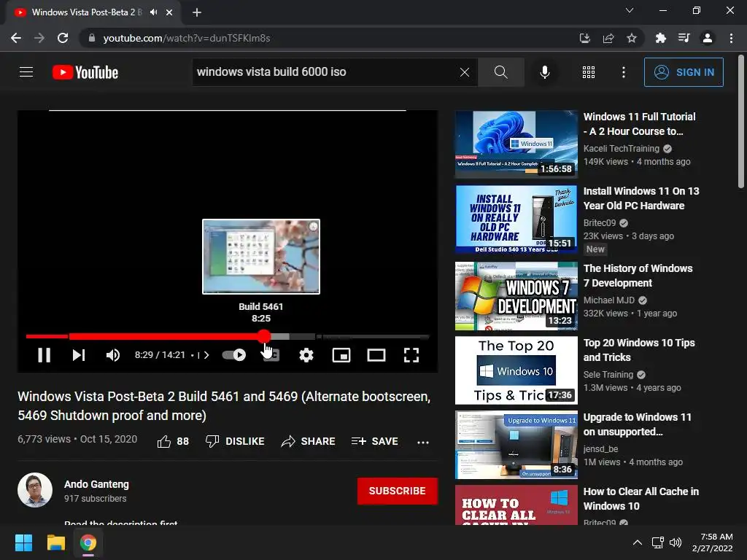The width and height of the screenshot is (747, 560).
Task: Click the Chrome taskbar icon
Action: [x=88, y=542]
